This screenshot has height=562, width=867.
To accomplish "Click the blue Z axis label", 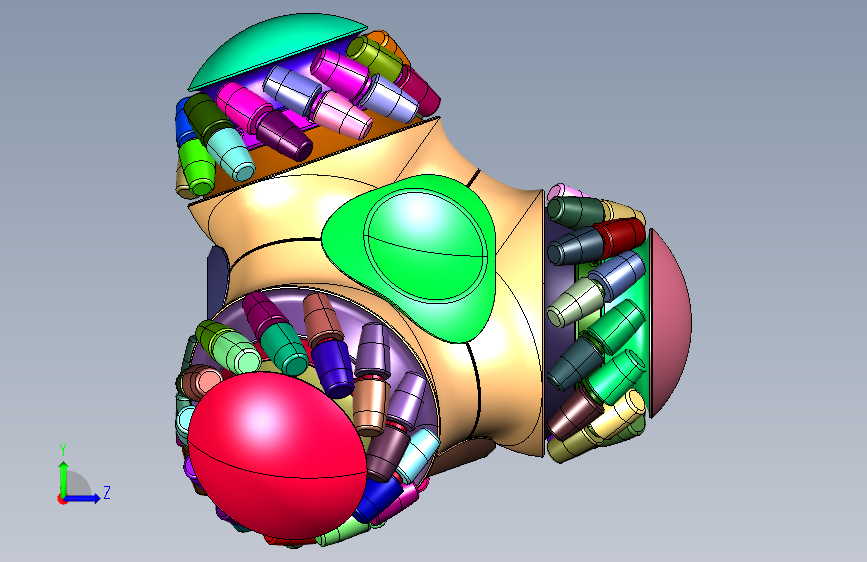I will pos(107,492).
